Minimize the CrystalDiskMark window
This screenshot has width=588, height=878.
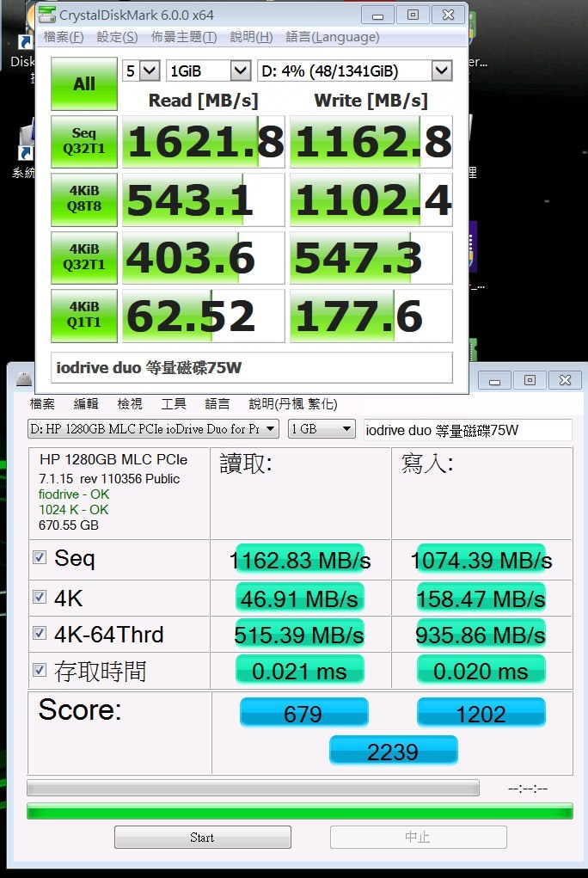point(378,15)
